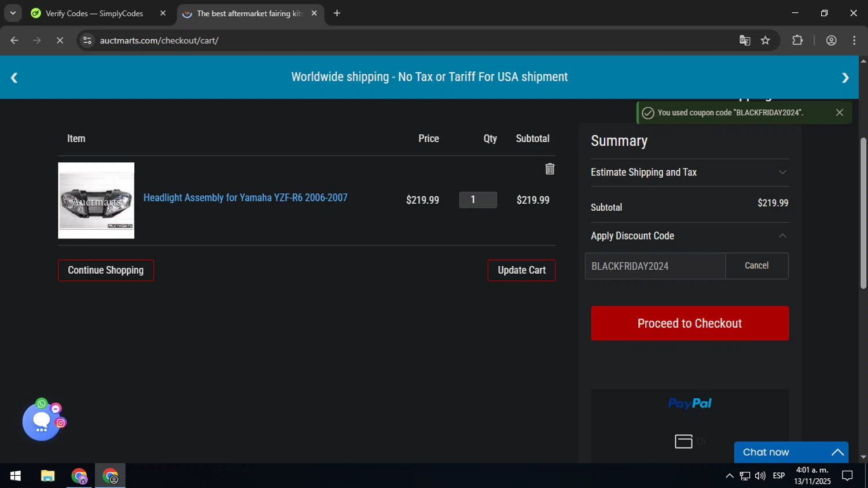Proceed to Checkout
The width and height of the screenshot is (868, 488).
pos(689,323)
